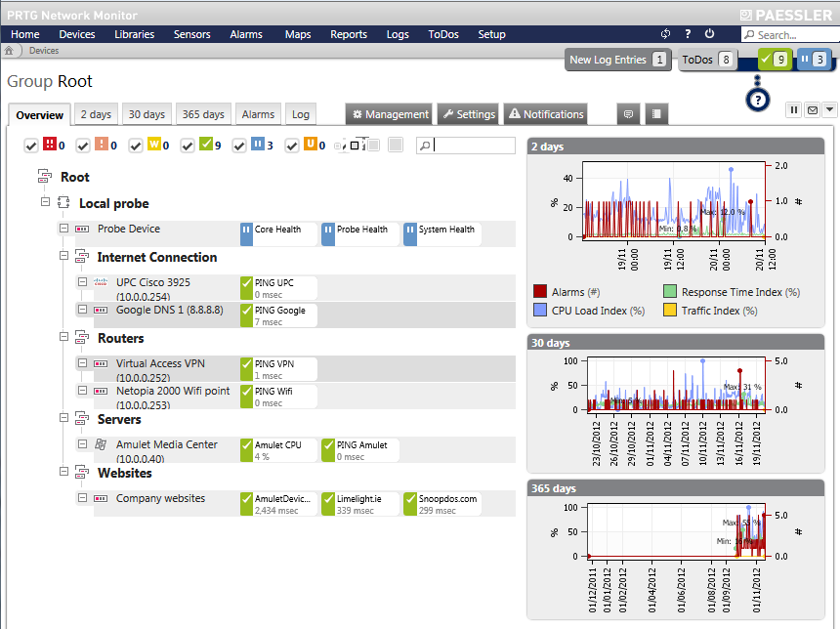Click the sensor tree filter search box
Viewport: 840px width, 629px height.
(466, 146)
